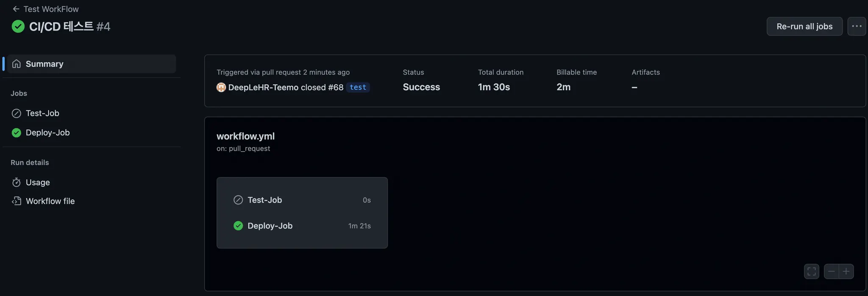868x296 pixels.
Task: Open Test-Job in the sidebar jobs list
Action: [x=42, y=113]
